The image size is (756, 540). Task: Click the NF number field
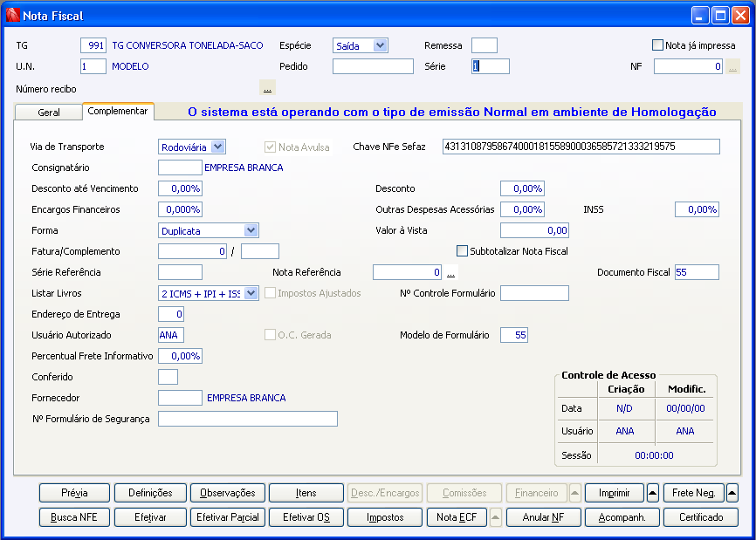688,66
